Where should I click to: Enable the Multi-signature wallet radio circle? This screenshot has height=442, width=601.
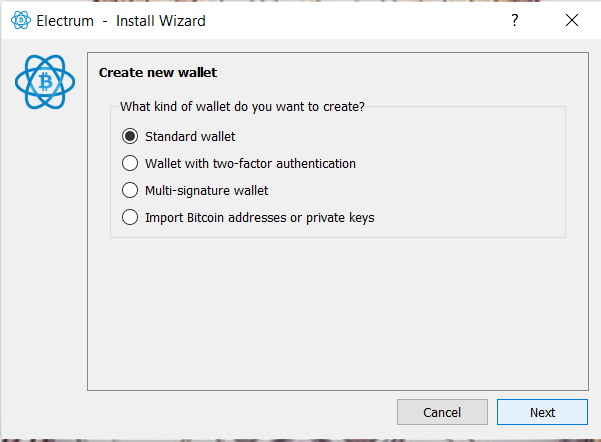coord(130,190)
